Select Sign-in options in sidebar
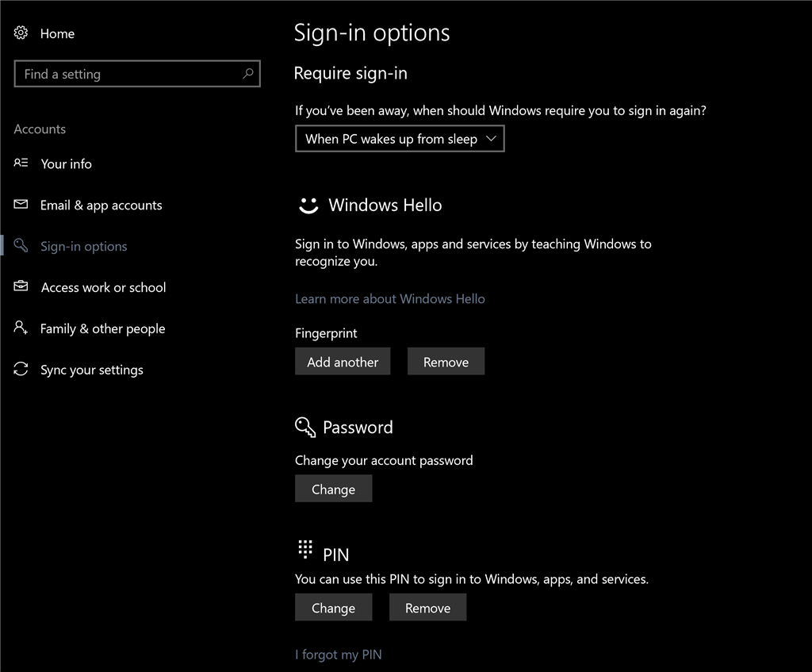 [x=84, y=246]
